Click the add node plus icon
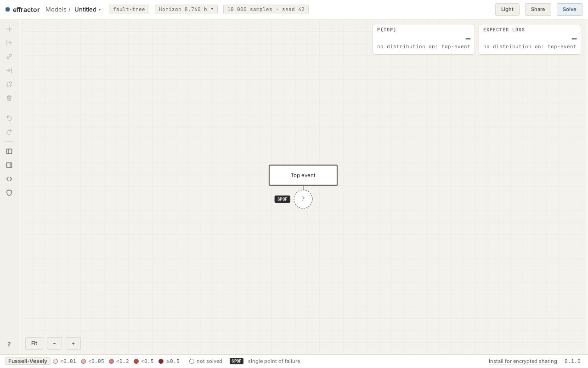 point(9,29)
